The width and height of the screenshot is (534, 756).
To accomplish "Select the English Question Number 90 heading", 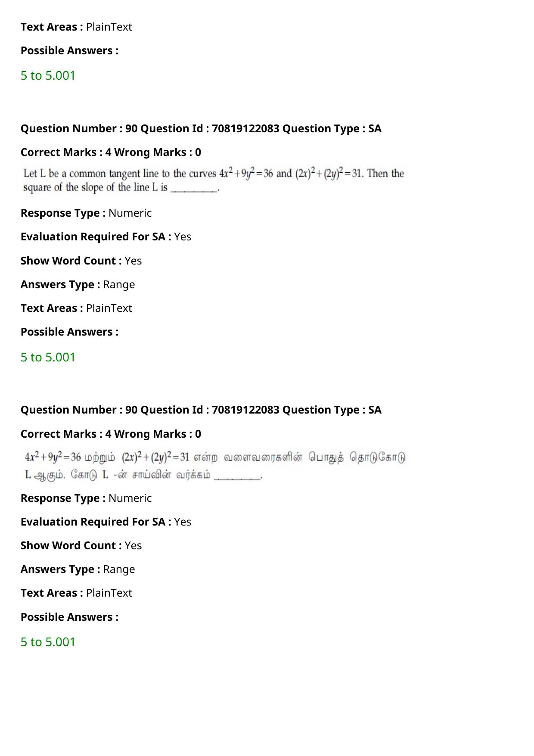I will [201, 128].
